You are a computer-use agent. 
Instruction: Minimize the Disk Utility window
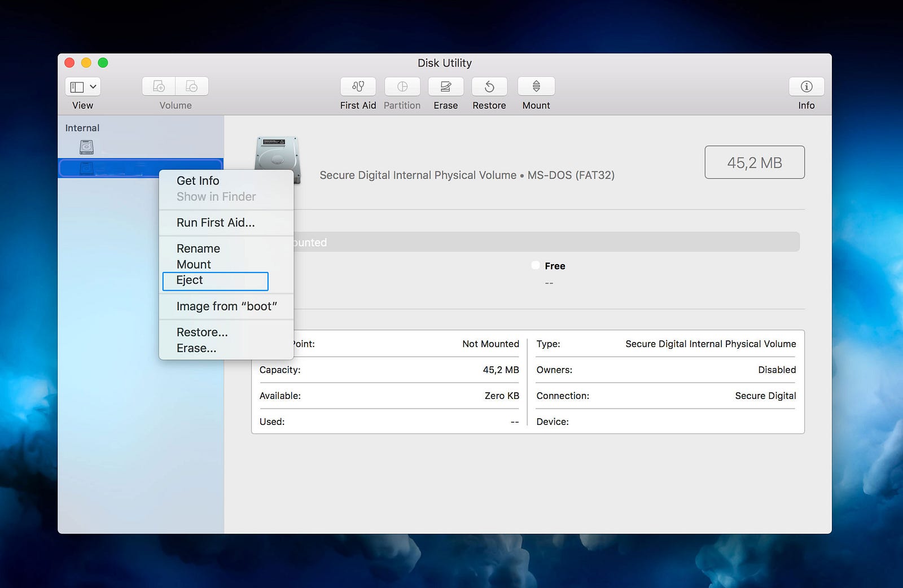[x=86, y=63]
